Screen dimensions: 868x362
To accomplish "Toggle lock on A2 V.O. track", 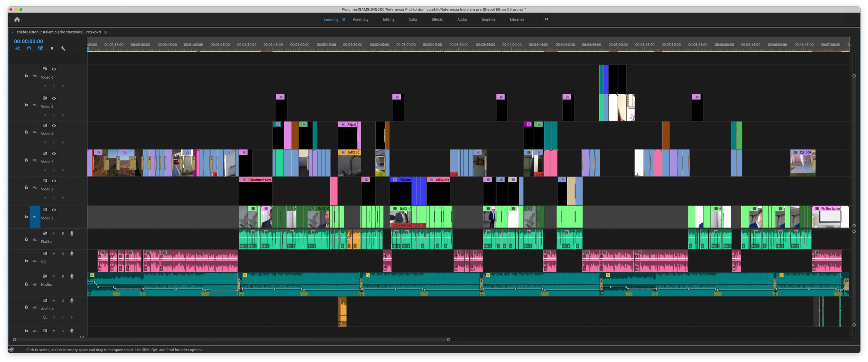I will (x=26, y=261).
